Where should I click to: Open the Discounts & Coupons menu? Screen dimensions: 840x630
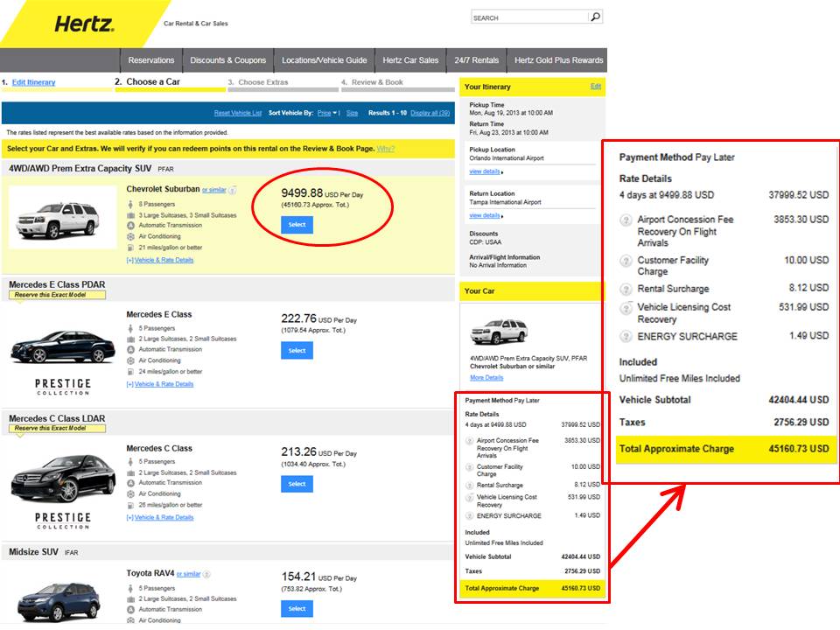[x=228, y=60]
